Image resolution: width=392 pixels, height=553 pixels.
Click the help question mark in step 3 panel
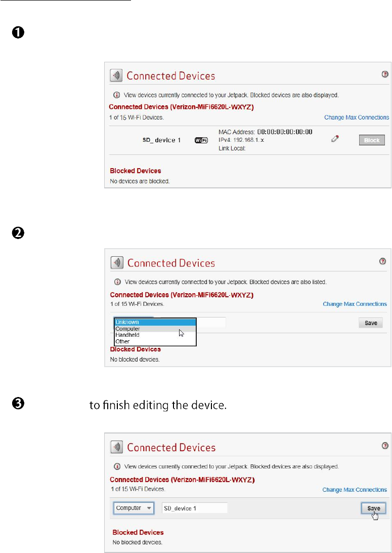coord(384,446)
